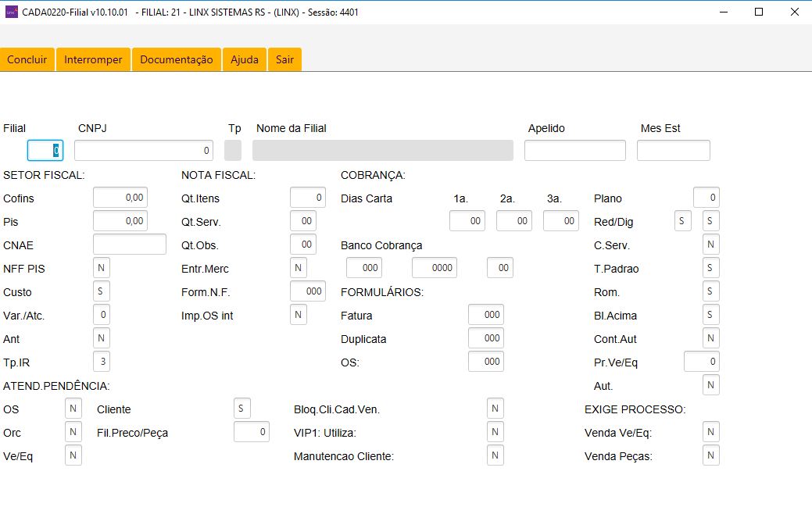Edit the Cofins value field

click(x=120, y=198)
